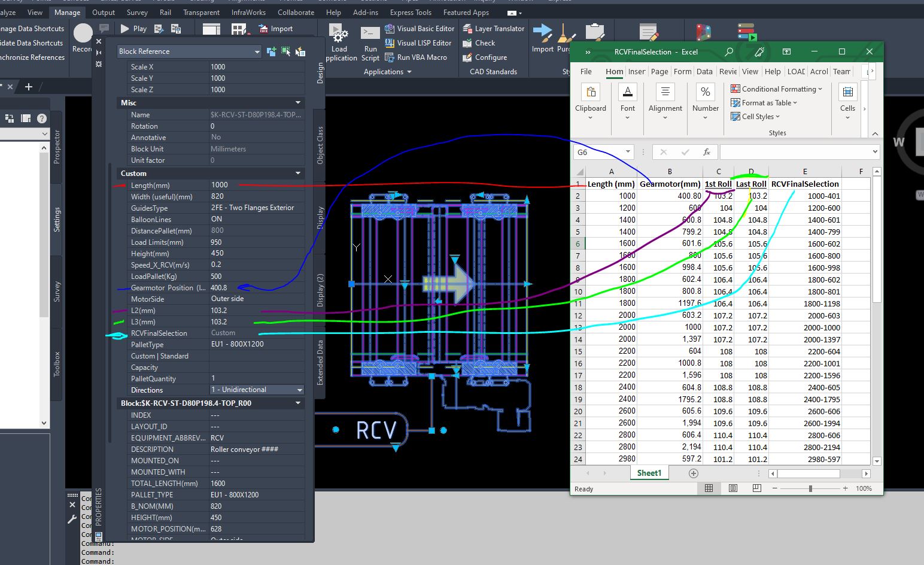Screen dimensions: 924x565
Task: Open the Output ribbon tab
Action: click(x=104, y=13)
